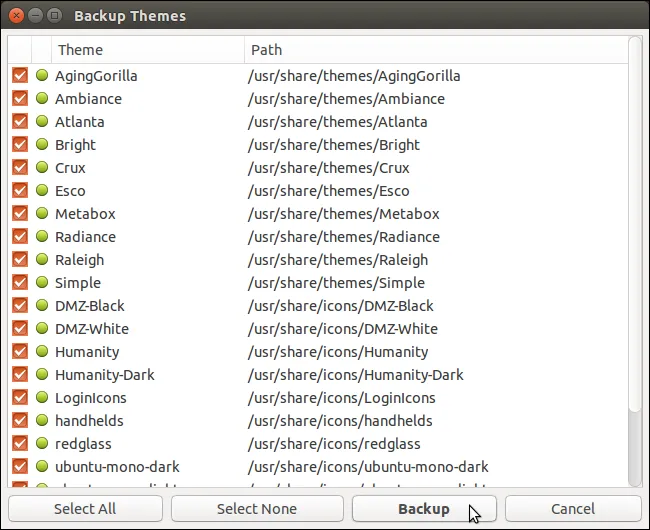Viewport: 650px width, 530px height.
Task: Close the Backup Themes window
Action: 16,16
